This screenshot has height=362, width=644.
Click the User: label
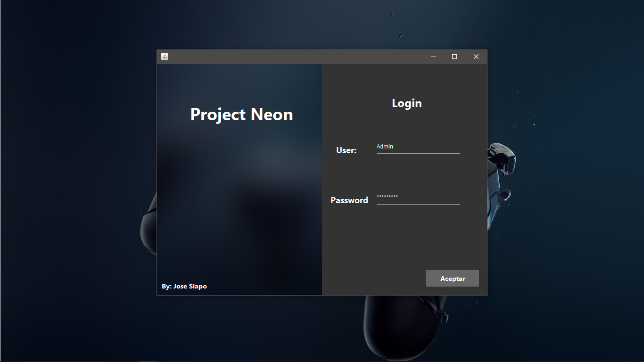tap(347, 150)
